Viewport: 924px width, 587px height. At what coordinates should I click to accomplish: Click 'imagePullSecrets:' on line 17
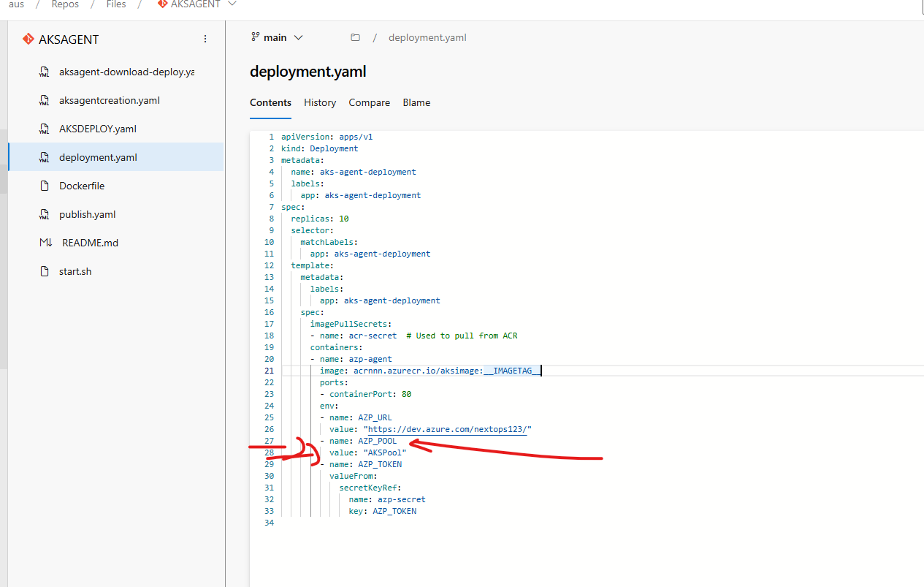(x=351, y=324)
